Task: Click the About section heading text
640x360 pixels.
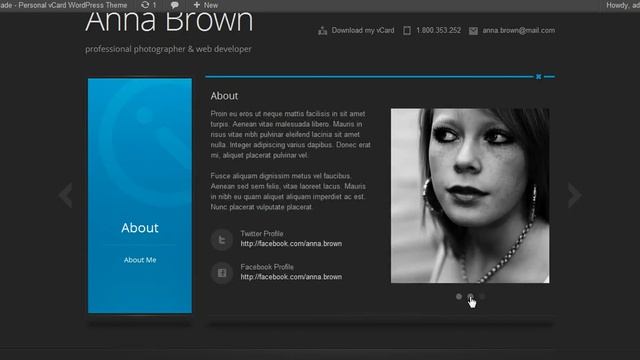Action: (x=224, y=96)
